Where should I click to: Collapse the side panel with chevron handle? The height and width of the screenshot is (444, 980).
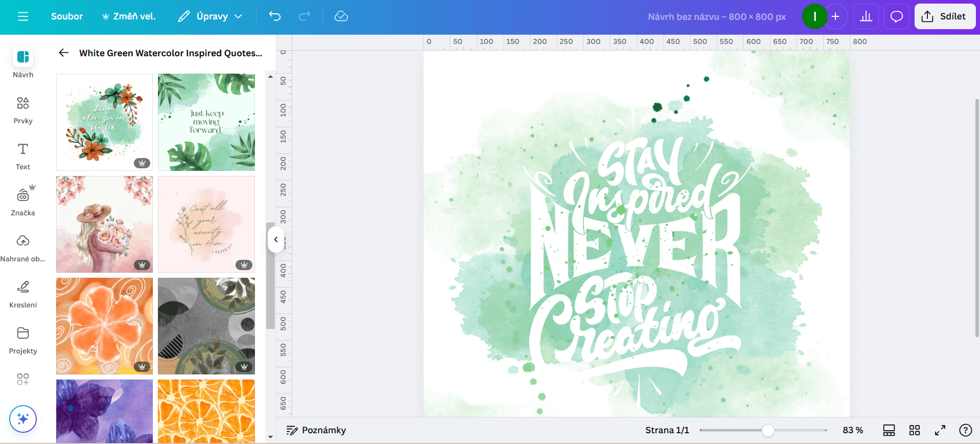276,239
